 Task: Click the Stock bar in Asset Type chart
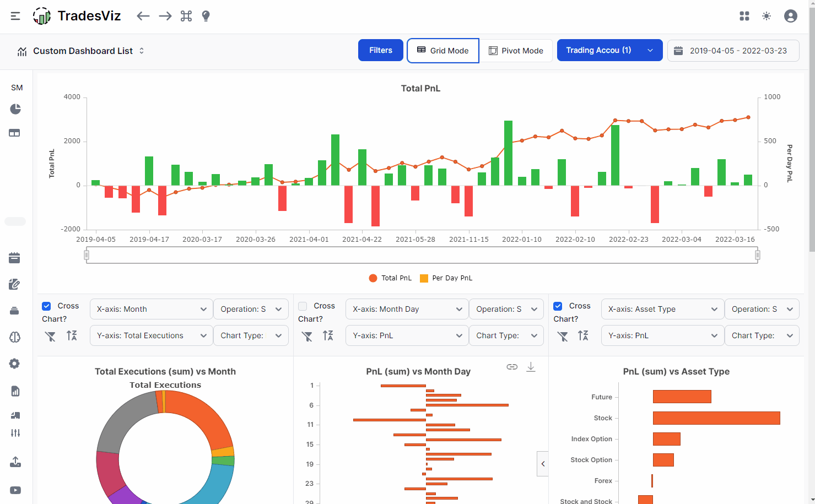pos(716,418)
